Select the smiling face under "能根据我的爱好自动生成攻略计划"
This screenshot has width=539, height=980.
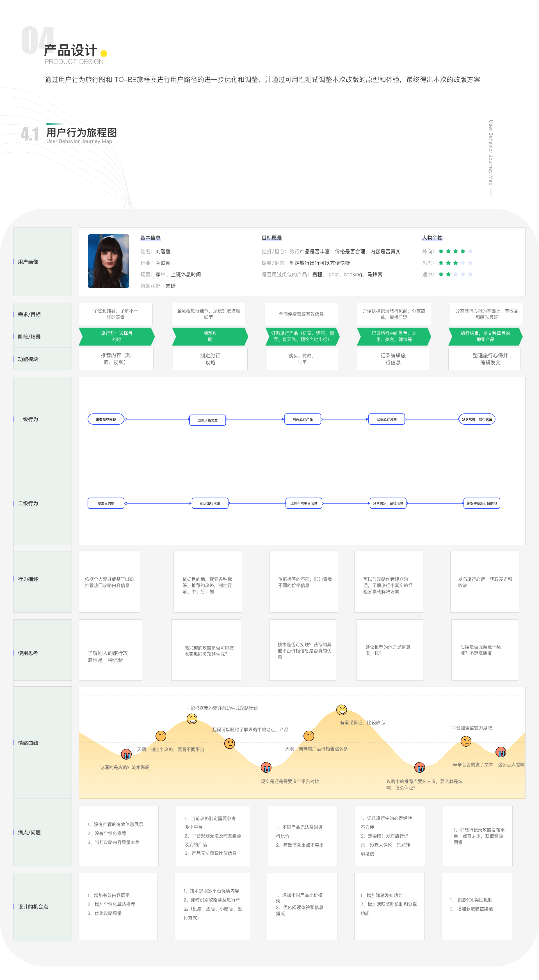tap(192, 719)
